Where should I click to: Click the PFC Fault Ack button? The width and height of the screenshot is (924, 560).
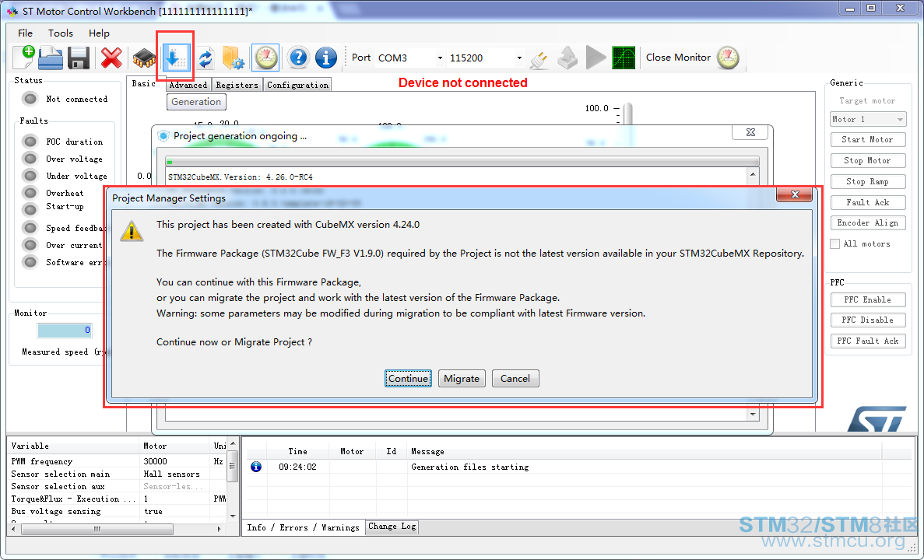tap(868, 341)
